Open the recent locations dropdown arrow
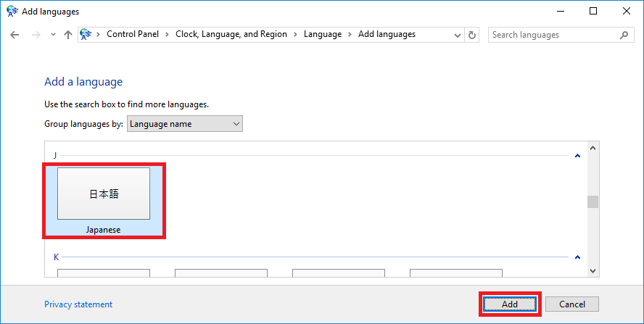Viewport: 644px width, 324px height. (53, 35)
